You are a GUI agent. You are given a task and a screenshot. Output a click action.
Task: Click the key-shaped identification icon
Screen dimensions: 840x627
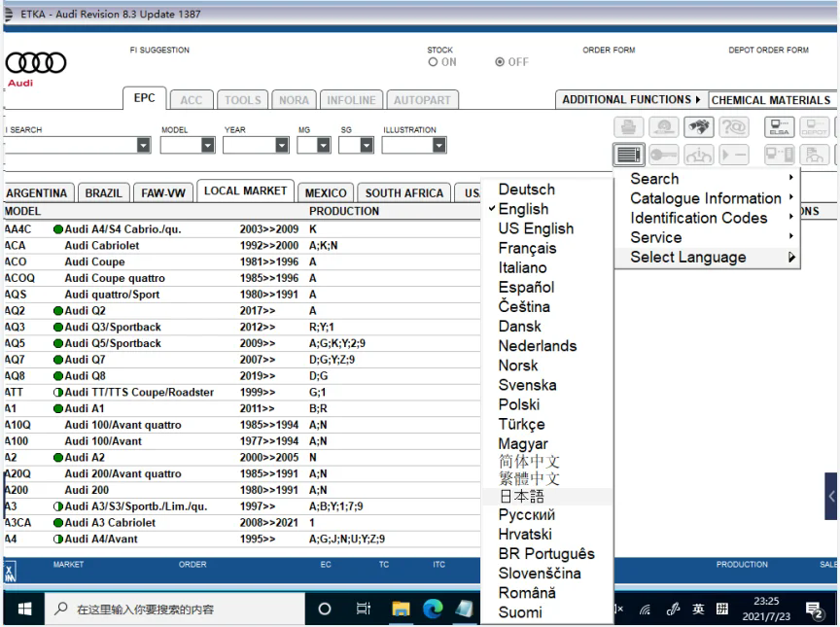(x=664, y=153)
